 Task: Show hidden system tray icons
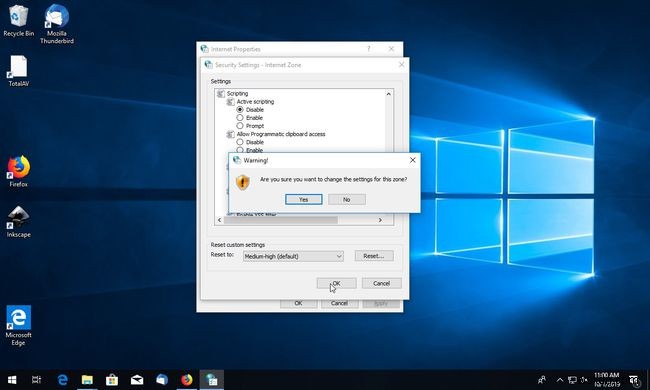560,380
